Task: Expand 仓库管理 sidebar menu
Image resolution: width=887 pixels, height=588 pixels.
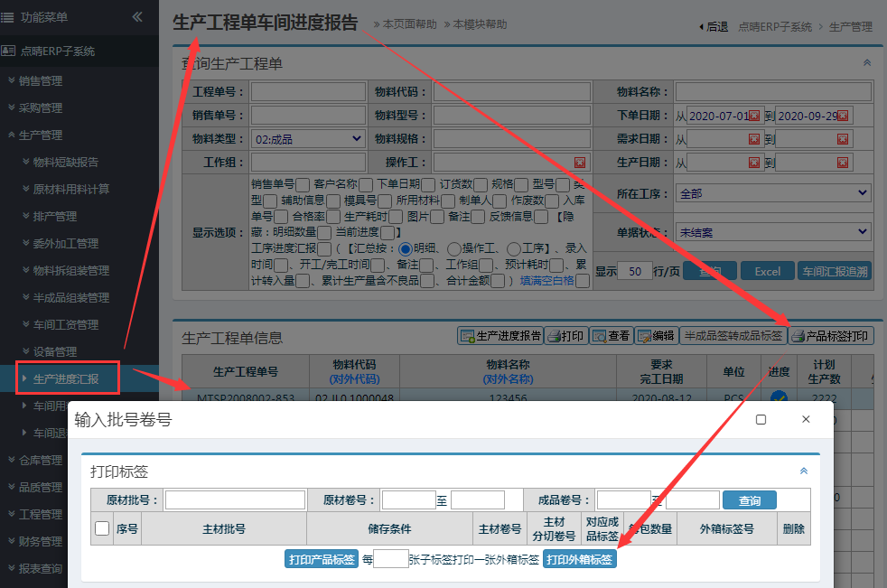Action: pos(41,460)
